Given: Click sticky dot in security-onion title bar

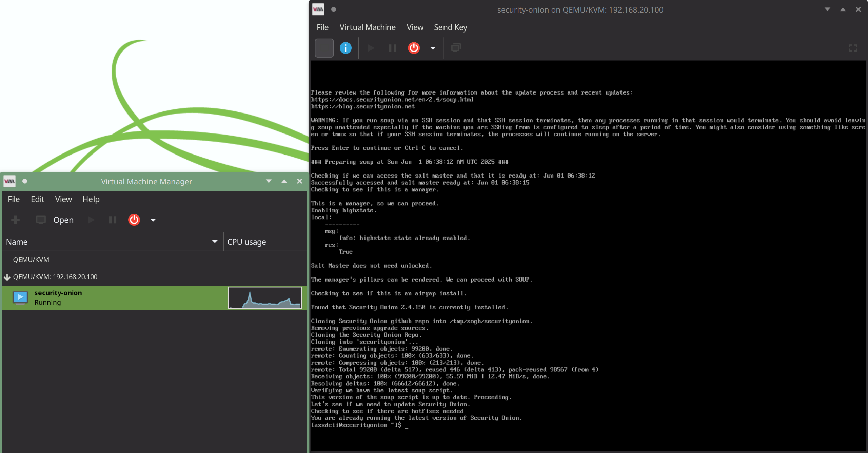Looking at the screenshot, I should pos(334,9).
